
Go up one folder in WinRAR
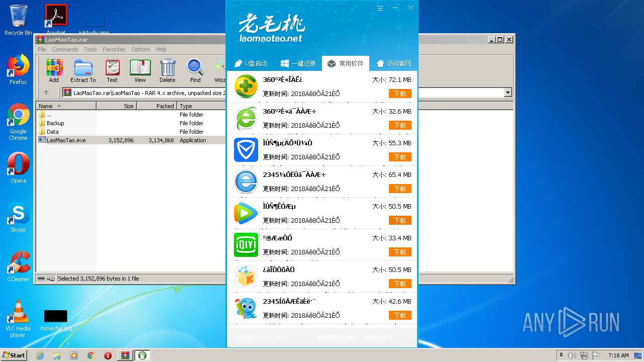[46, 93]
